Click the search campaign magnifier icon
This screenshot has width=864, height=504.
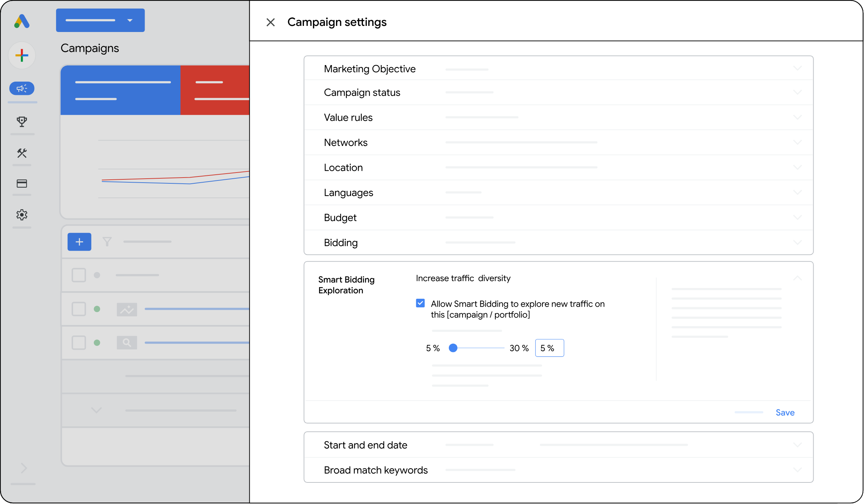[127, 343]
